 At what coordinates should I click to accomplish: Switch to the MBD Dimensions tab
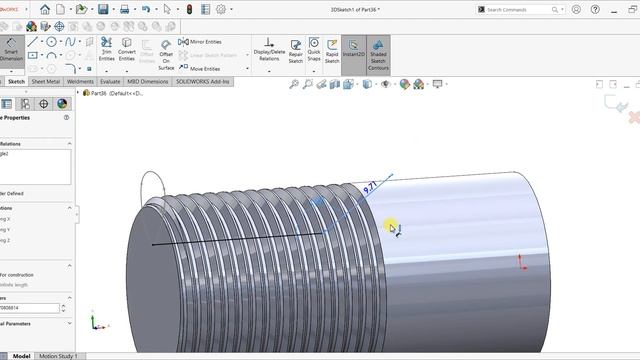[148, 82]
